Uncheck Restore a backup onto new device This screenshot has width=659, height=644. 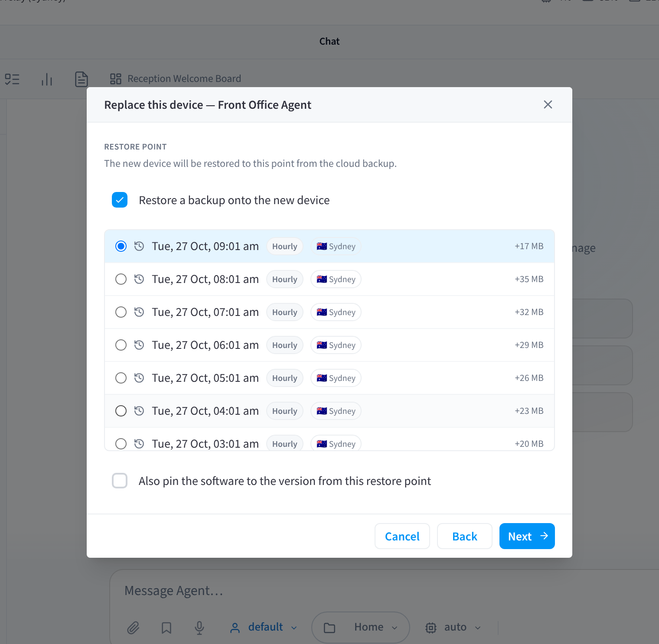(x=120, y=200)
